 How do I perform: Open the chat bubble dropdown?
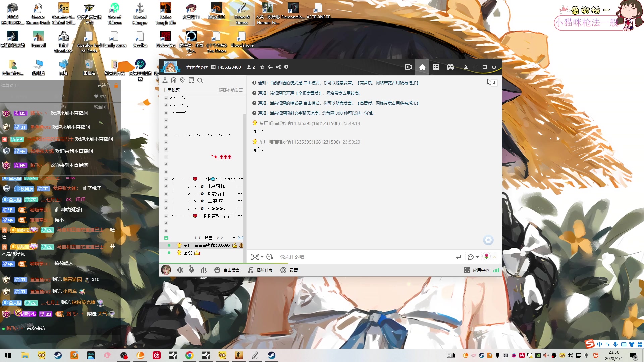pyautogui.click(x=473, y=257)
